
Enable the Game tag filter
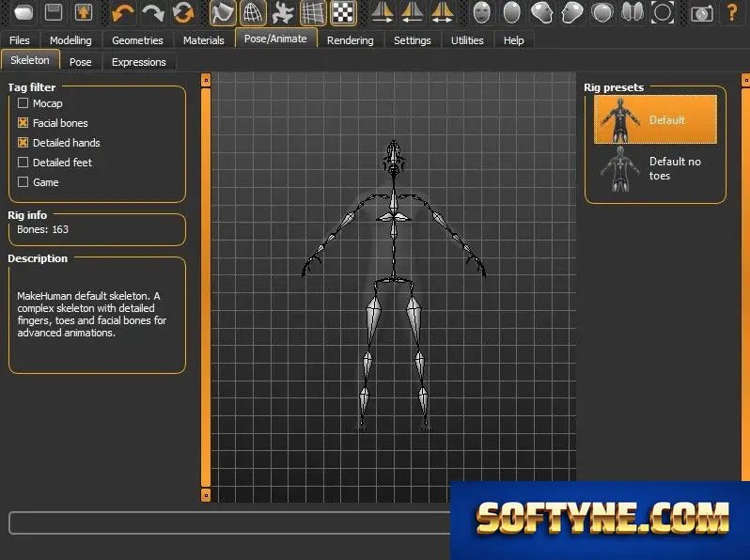pyautogui.click(x=23, y=181)
